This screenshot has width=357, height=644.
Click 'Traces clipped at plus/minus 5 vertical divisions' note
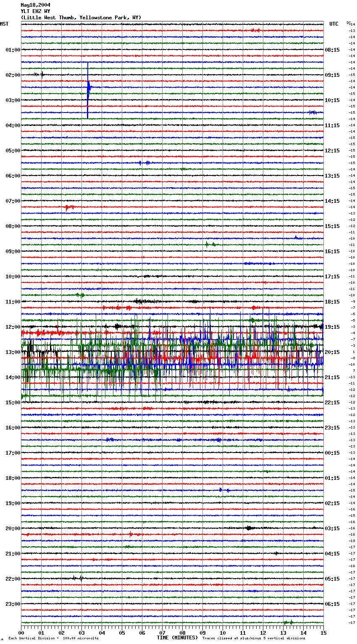coord(254,639)
